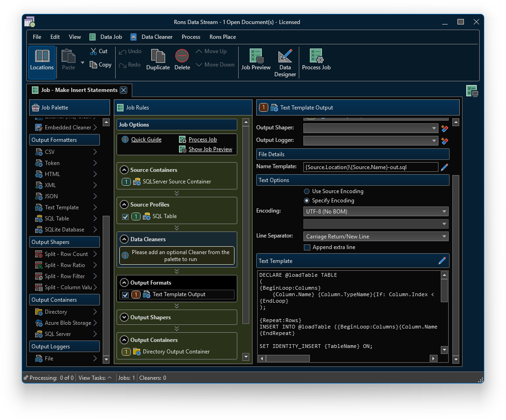Open the Edit menu
This screenshot has width=506, height=420.
[x=55, y=37]
